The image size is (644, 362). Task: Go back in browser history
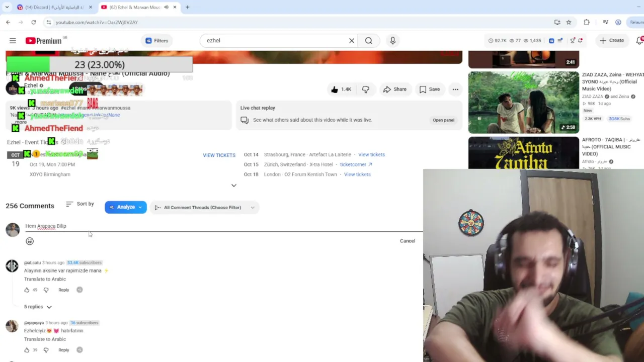(8, 22)
